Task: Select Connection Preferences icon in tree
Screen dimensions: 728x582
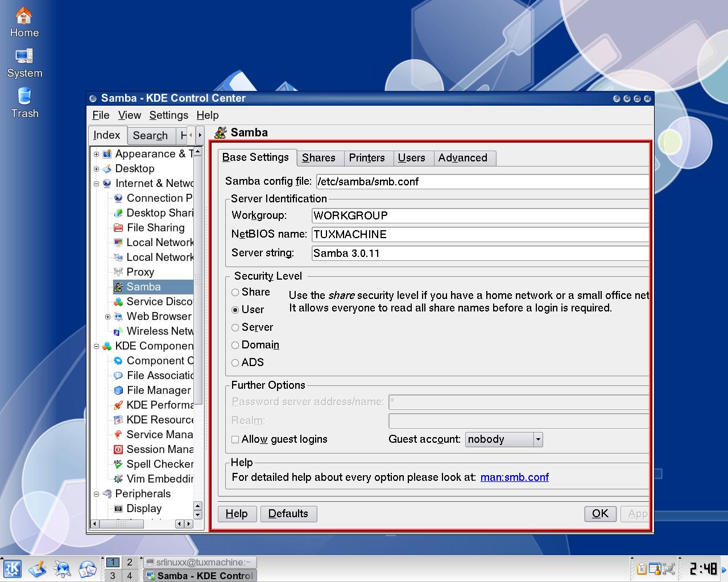Action: (x=118, y=198)
